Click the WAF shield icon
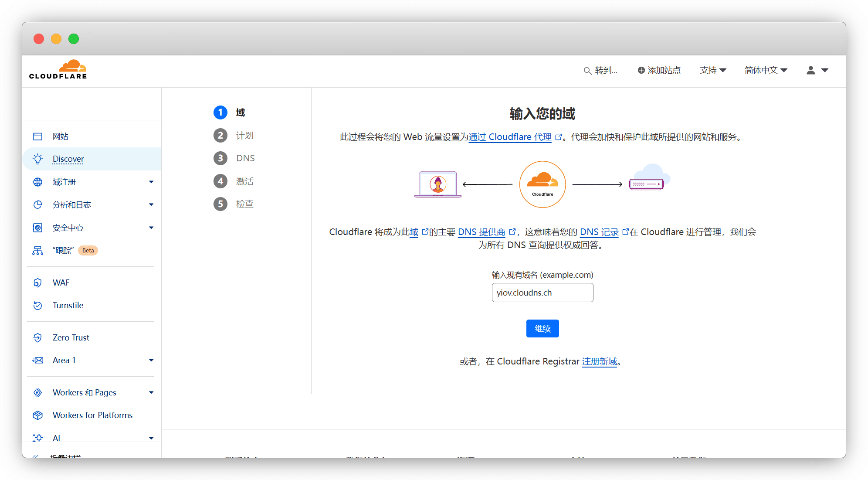This screenshot has width=868, height=480. point(38,283)
